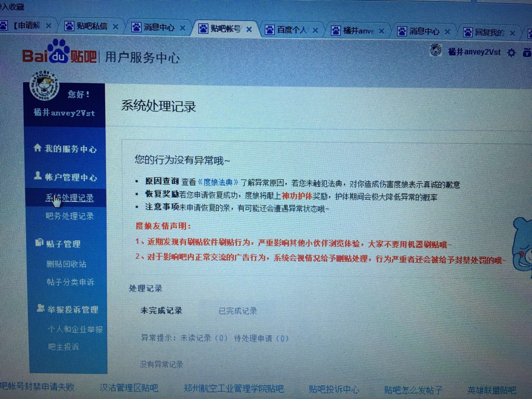This screenshot has width=532, height=399.
Task: Open the 《度娘法典》 link
Action: tap(218, 182)
